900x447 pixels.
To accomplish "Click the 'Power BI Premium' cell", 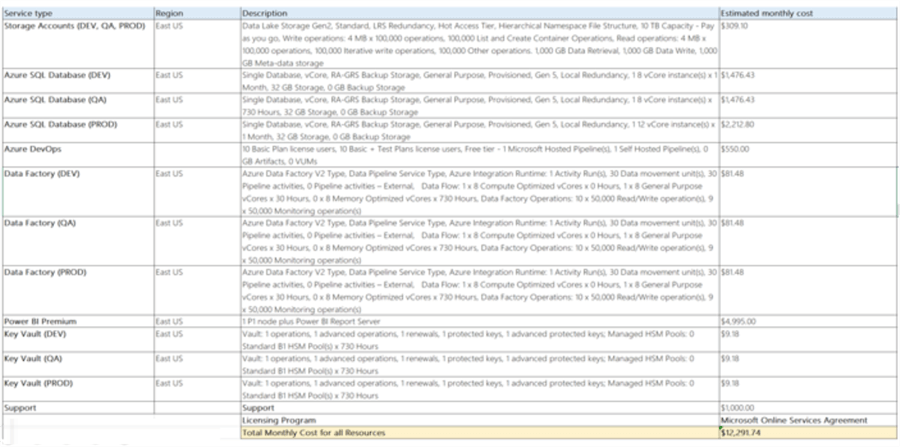I will pyautogui.click(x=78, y=321).
